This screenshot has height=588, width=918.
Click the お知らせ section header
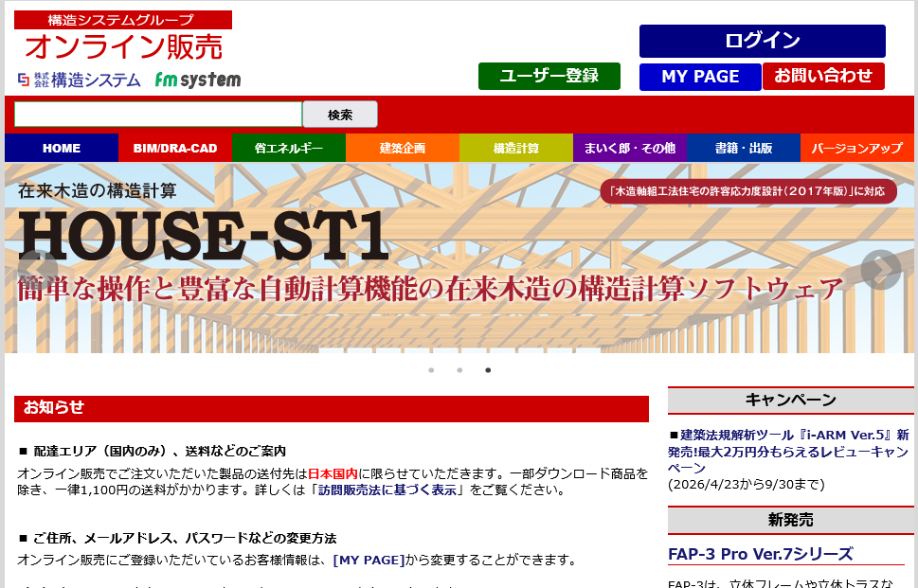(332, 408)
